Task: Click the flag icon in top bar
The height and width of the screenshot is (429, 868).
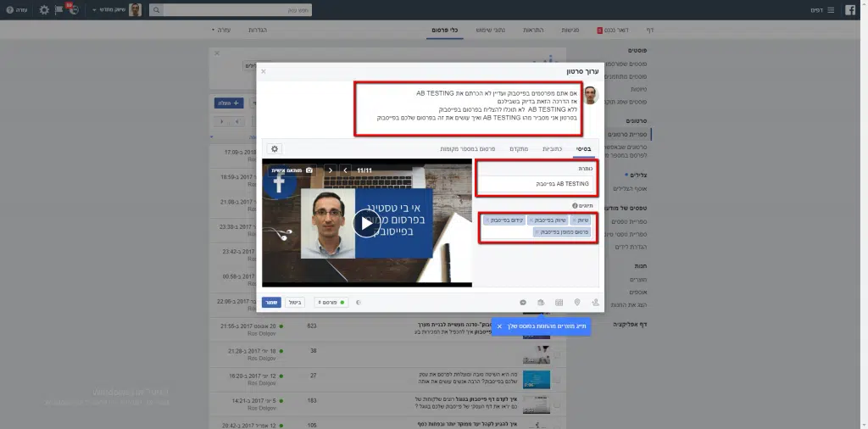Action: (x=58, y=10)
